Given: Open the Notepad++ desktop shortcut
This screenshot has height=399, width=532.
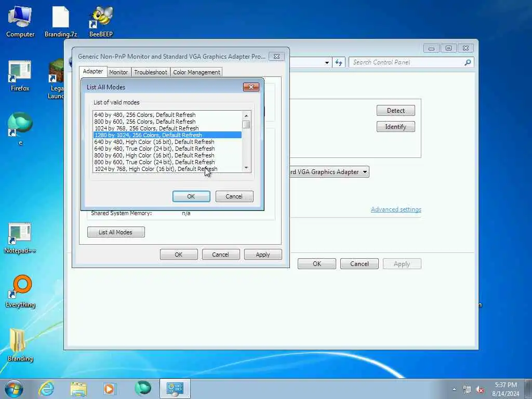Looking at the screenshot, I should [20, 238].
